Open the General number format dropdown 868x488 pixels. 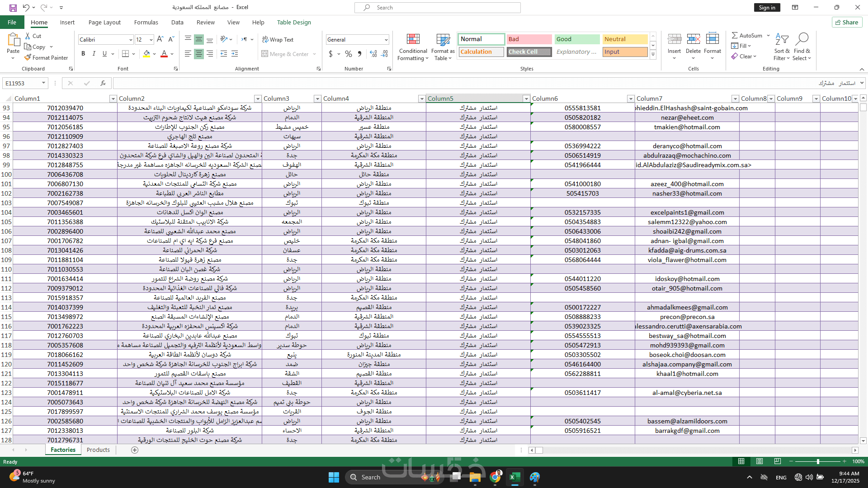coord(386,40)
